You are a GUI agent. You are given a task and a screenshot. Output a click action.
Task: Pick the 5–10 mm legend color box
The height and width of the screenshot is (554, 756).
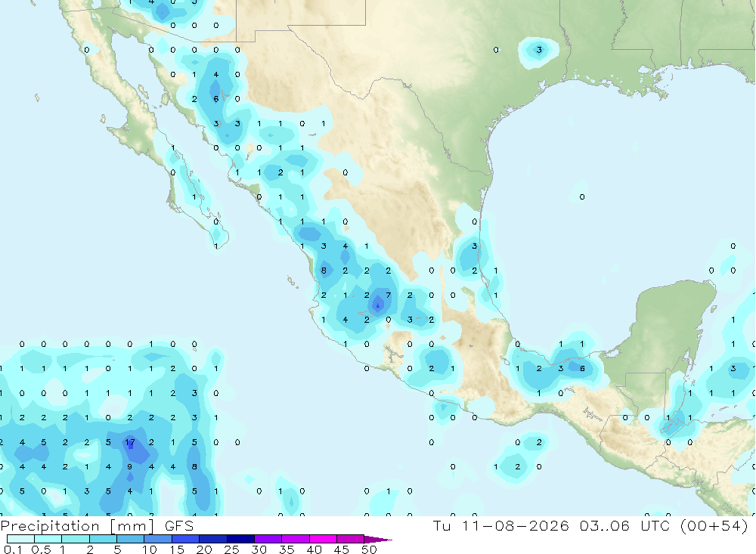coord(130,539)
